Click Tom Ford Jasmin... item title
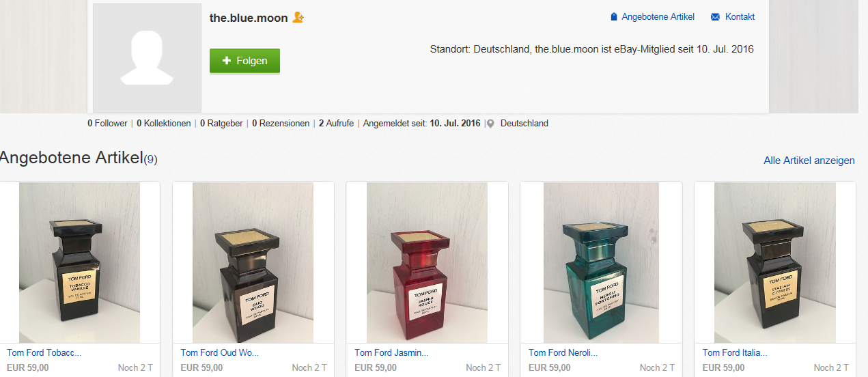Image resolution: width=868 pixels, height=377 pixels. 392,353
